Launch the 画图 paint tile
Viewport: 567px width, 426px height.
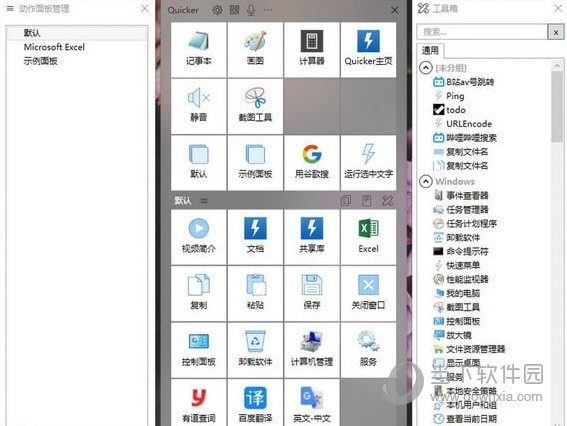[x=255, y=50]
